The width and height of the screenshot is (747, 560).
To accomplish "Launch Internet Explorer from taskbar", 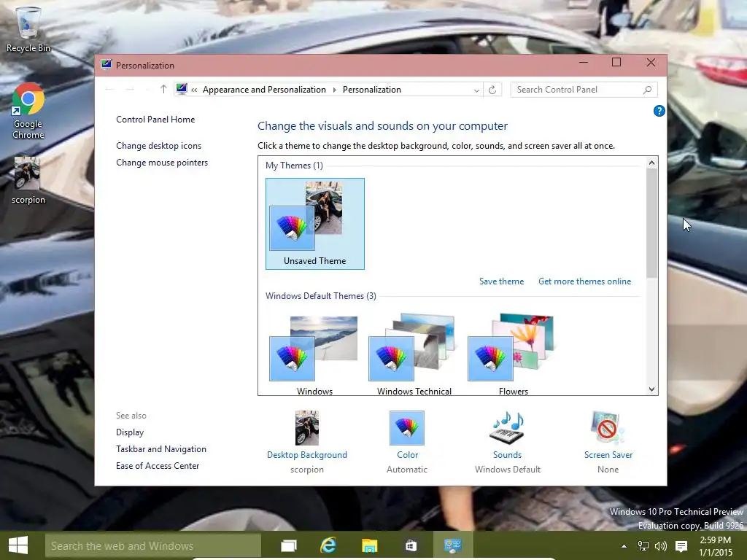I will (x=329, y=545).
